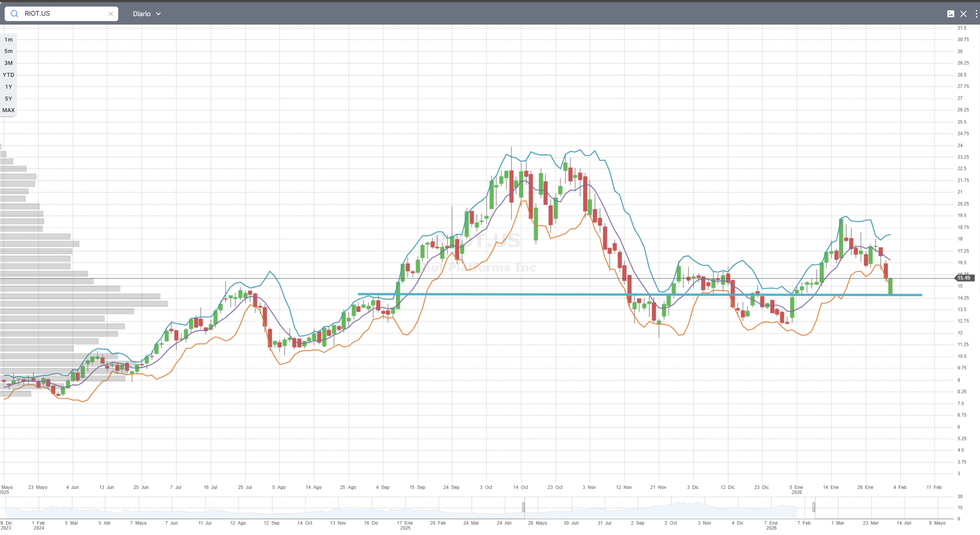Set the chart range to 5Y
Screen dimensions: 980x535
pos(8,99)
